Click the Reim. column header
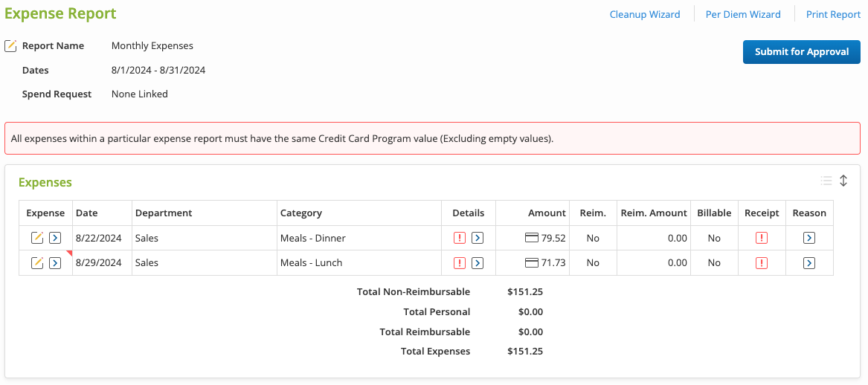 (x=593, y=213)
